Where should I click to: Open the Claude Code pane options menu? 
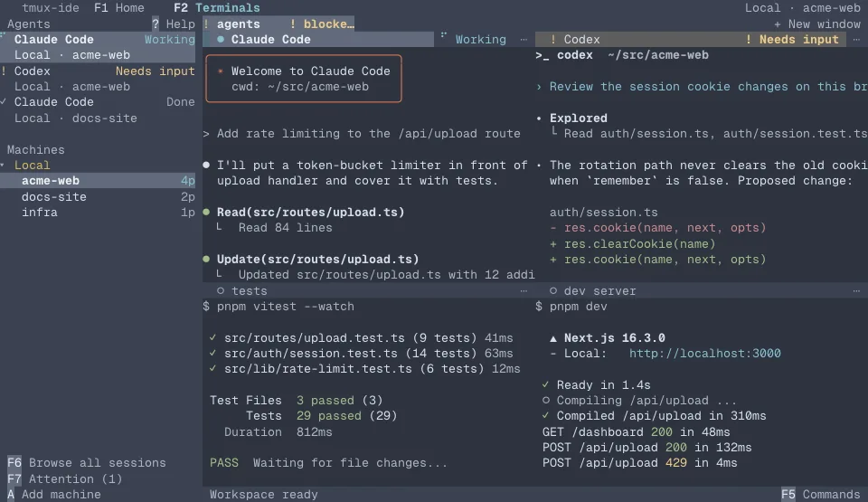(x=524, y=39)
